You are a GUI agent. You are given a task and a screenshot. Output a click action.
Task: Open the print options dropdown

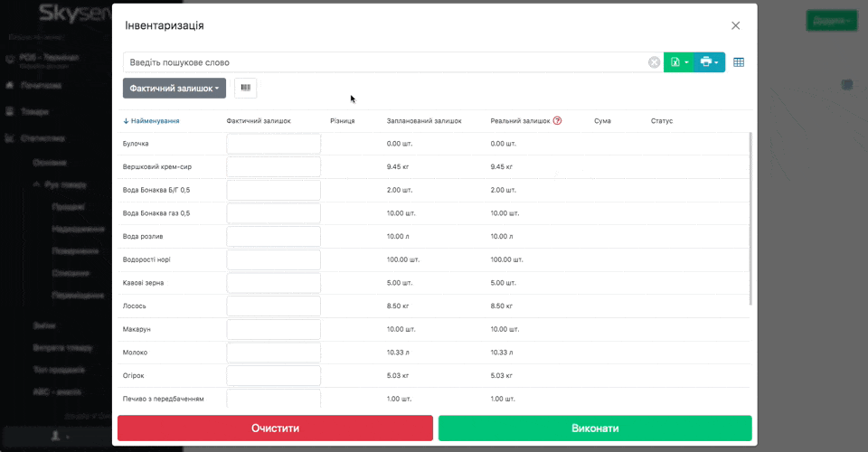(x=709, y=62)
